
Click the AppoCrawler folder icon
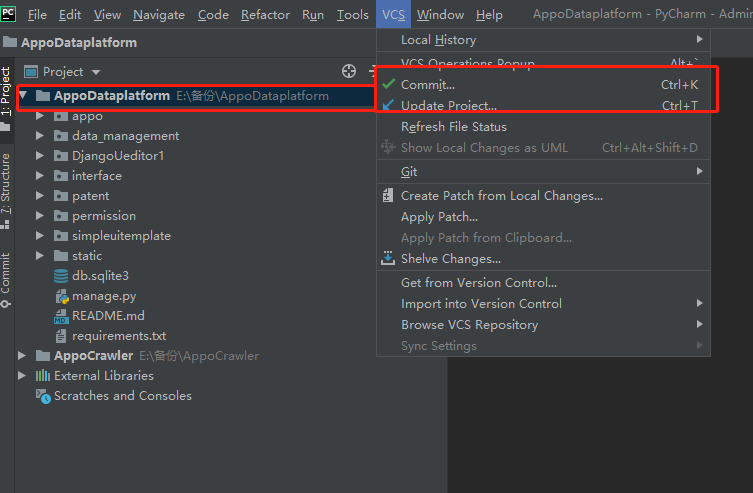point(43,356)
